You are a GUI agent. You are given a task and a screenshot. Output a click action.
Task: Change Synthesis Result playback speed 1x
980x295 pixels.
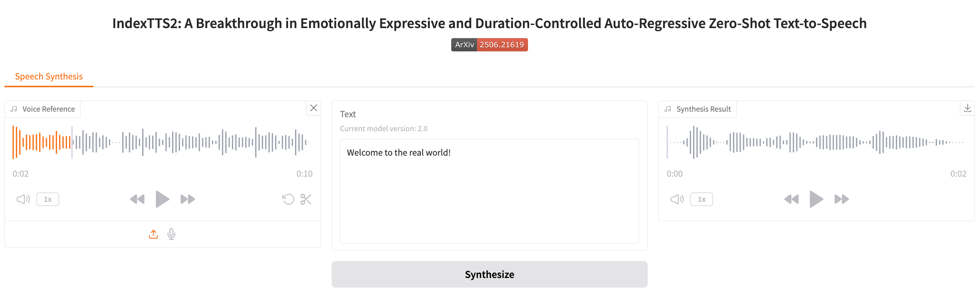point(702,199)
